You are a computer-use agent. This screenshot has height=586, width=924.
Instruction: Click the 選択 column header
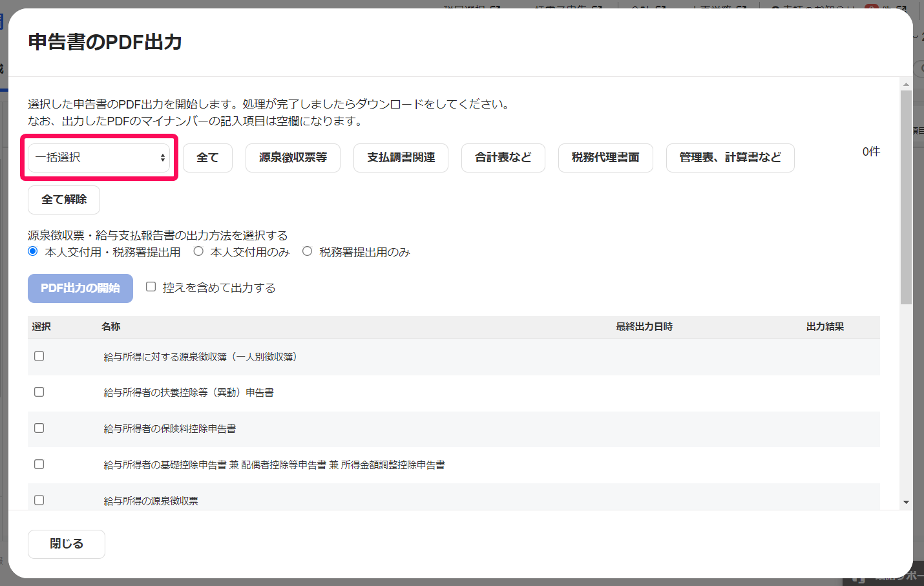pos(41,327)
